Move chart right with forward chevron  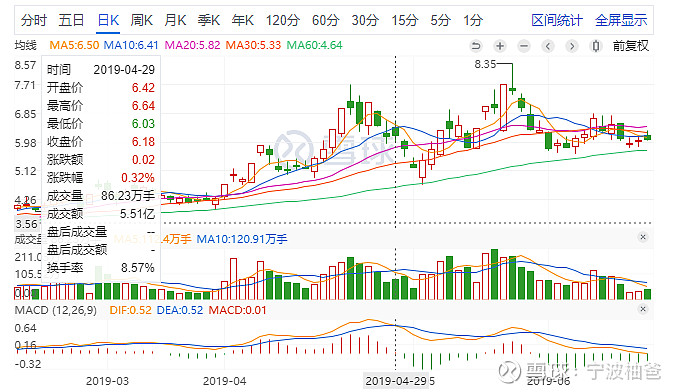(572, 46)
